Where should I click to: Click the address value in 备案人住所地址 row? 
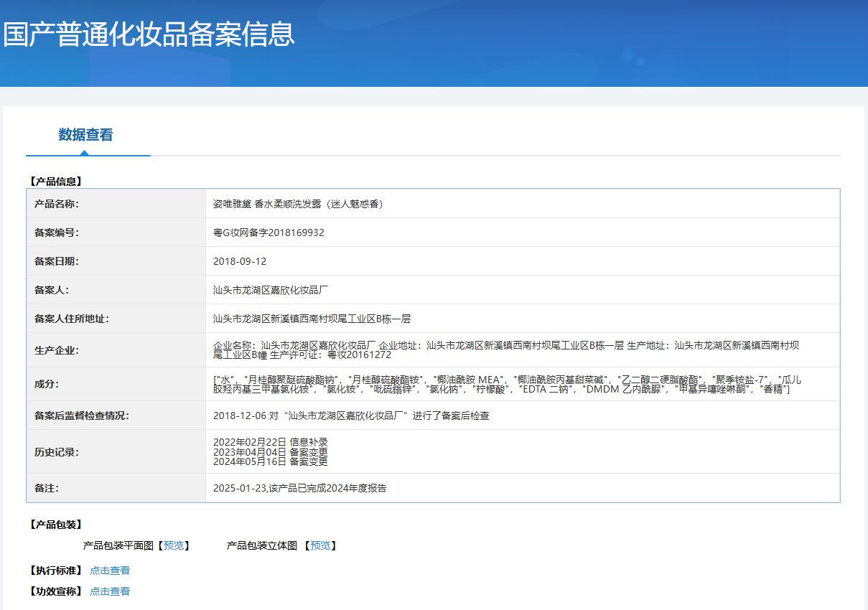(x=312, y=319)
